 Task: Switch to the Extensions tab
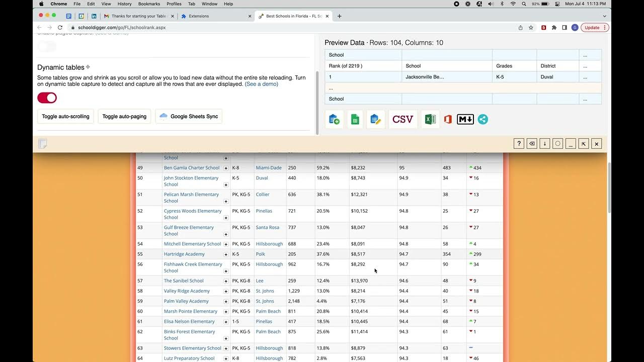click(x=215, y=16)
